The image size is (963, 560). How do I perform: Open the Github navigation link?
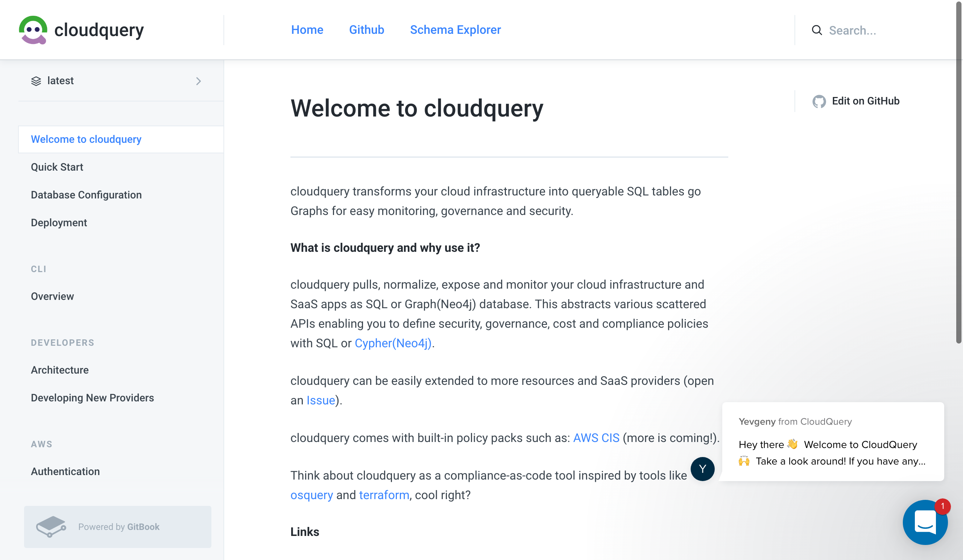pos(366,30)
